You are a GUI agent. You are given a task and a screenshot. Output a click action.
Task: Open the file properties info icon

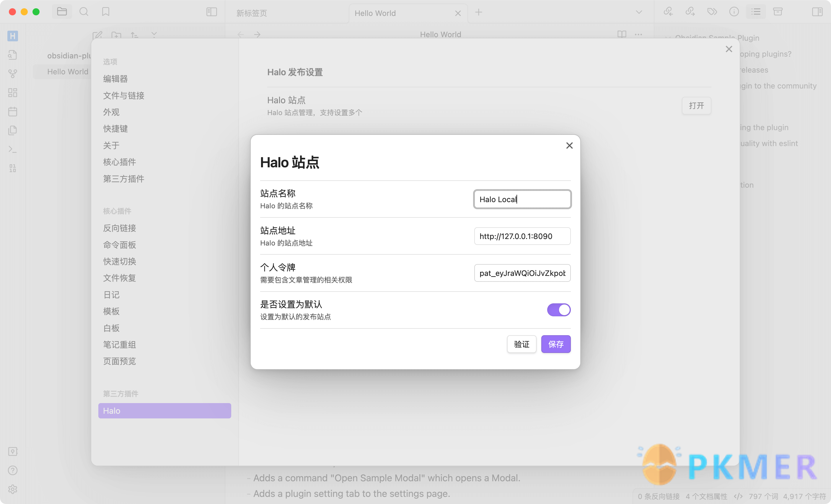tap(734, 12)
